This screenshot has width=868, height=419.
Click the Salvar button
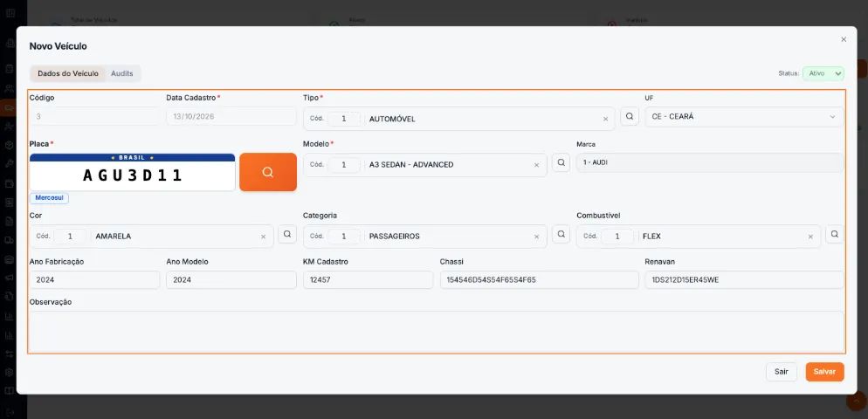(825, 372)
